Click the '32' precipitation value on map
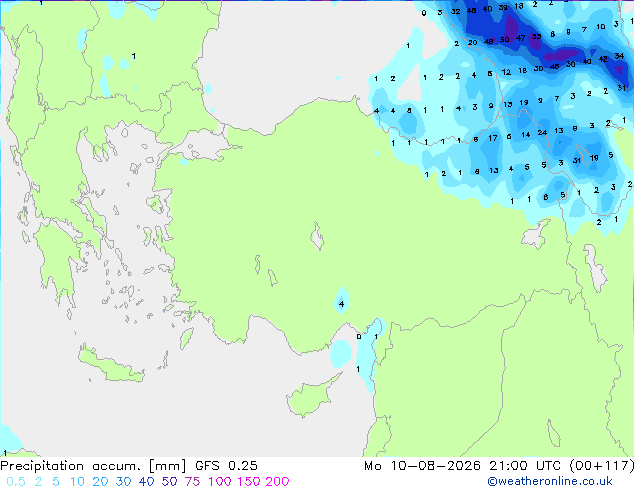This screenshot has width=634, height=490. [x=456, y=11]
